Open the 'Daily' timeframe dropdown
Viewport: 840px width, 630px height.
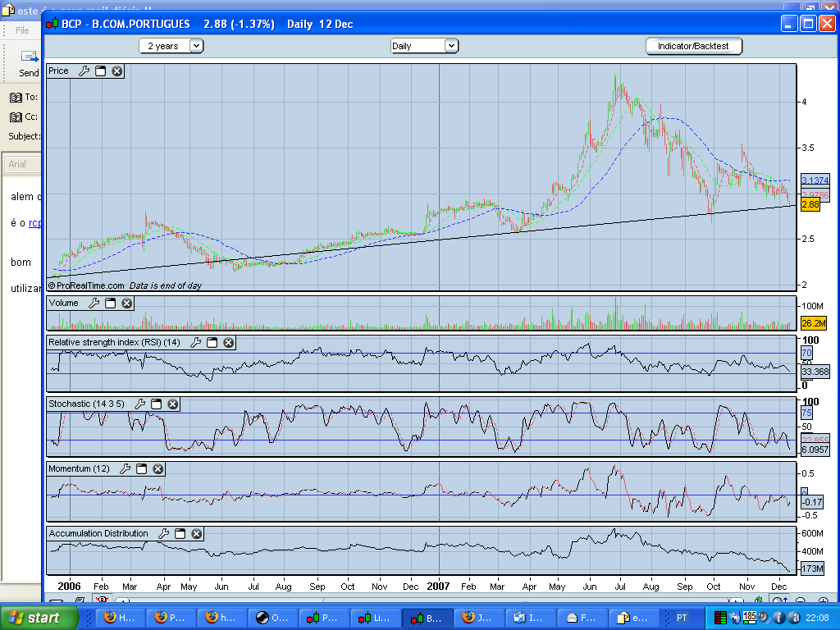pyautogui.click(x=424, y=46)
